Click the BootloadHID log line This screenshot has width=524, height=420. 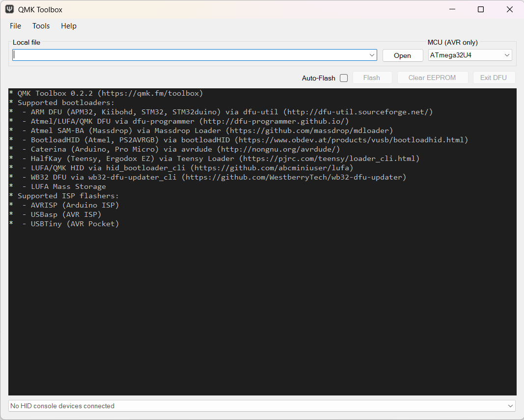click(239, 140)
